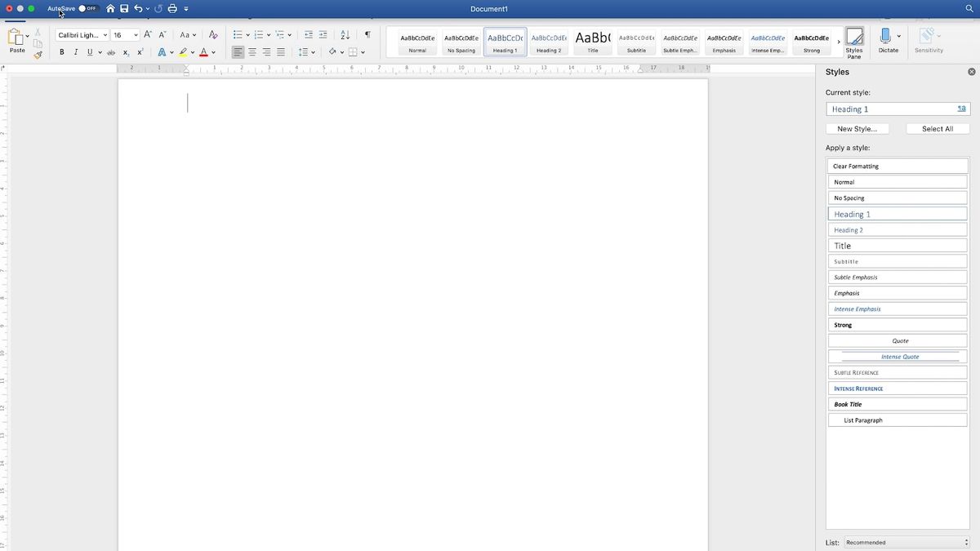Click the Sort A-Z icon
This screenshot has height=551, width=980.
point(345,35)
